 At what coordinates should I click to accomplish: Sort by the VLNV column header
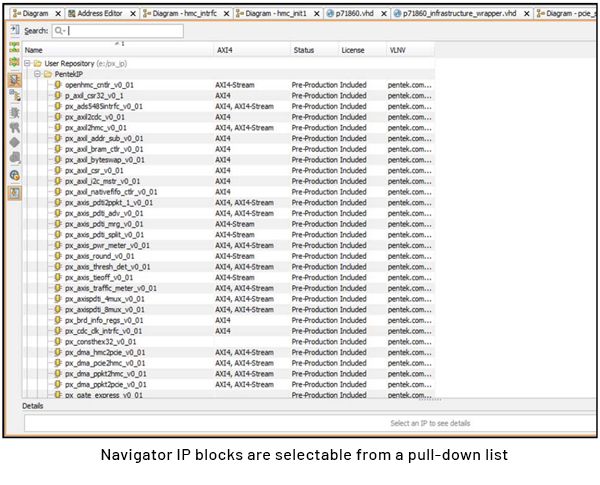[410, 50]
